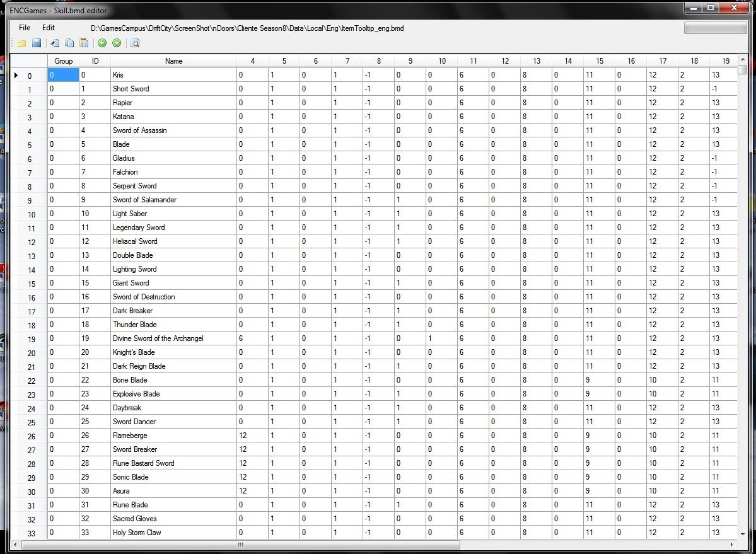Click the Name column header
Image resolution: width=756 pixels, height=554 pixels.
173,61
